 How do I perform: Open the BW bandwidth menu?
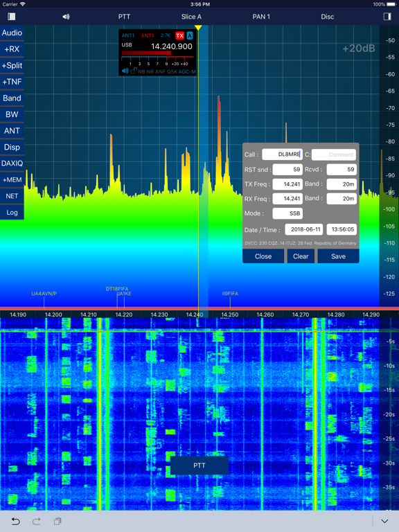click(x=12, y=114)
